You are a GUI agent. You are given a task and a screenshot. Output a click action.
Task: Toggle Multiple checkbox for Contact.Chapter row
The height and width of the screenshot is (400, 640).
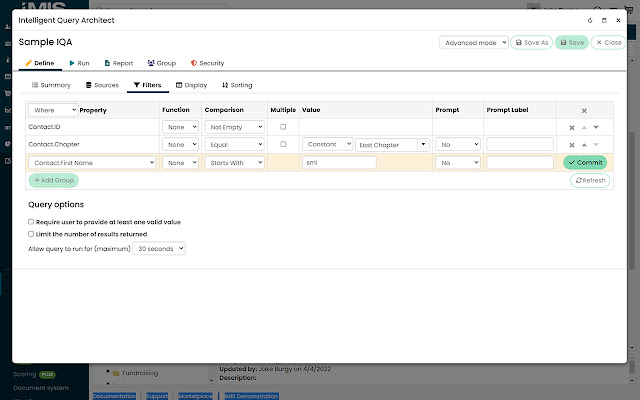pos(283,144)
